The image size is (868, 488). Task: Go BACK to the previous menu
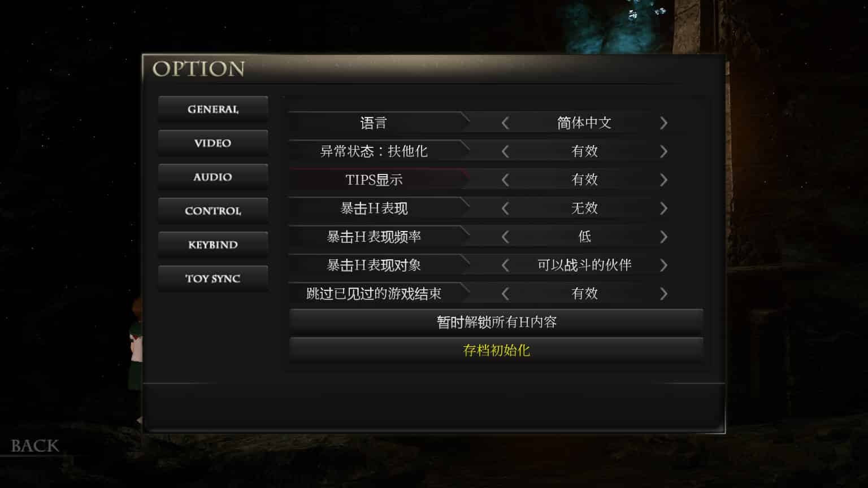click(x=35, y=446)
